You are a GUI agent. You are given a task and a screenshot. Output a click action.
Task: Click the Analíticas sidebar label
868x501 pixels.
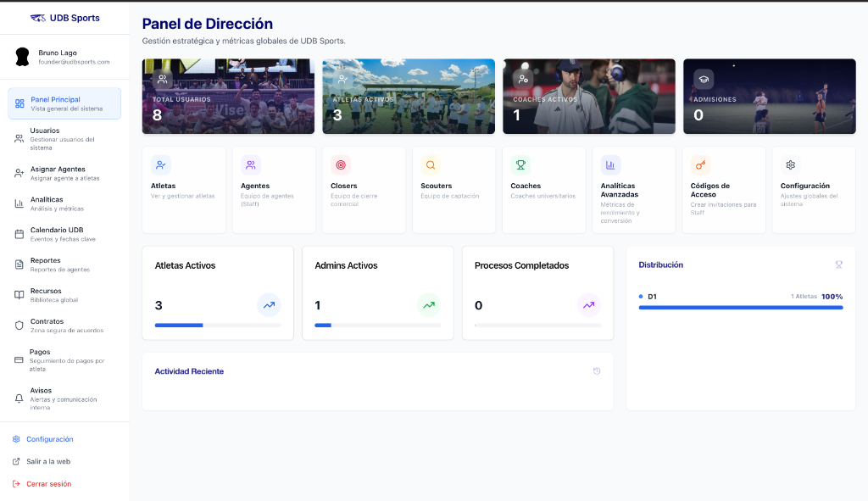click(47, 199)
